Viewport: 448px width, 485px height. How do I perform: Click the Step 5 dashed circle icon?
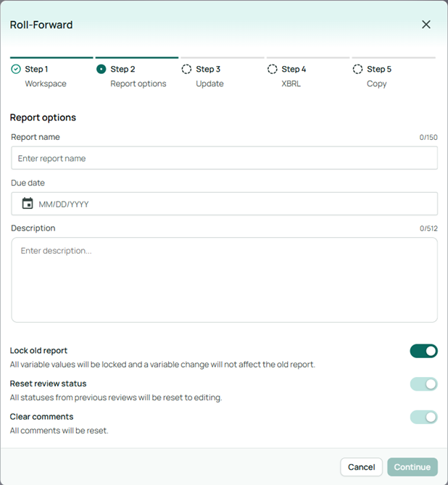click(x=357, y=69)
